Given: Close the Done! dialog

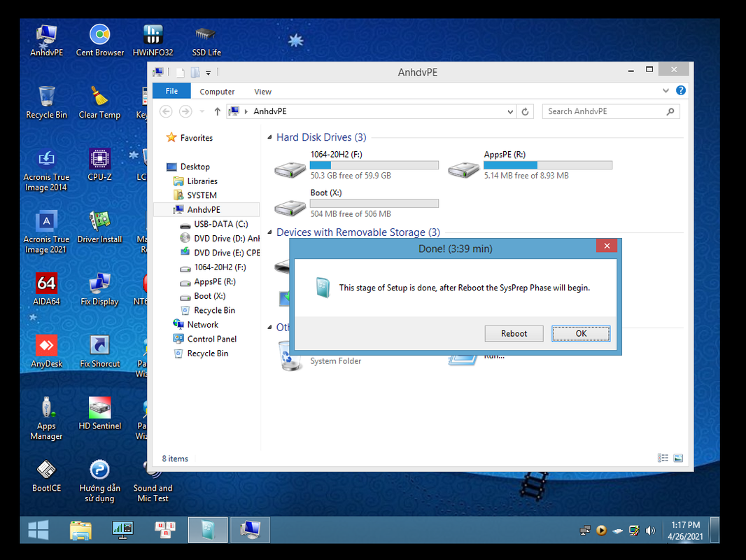Looking at the screenshot, I should coord(607,246).
